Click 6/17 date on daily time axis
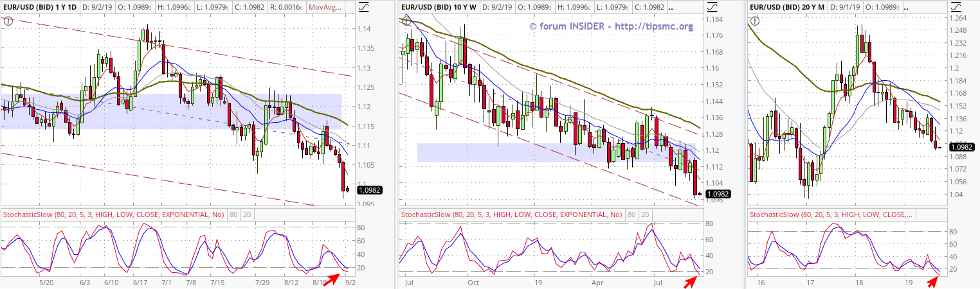Image resolution: width=980 pixels, height=289 pixels. [x=140, y=283]
